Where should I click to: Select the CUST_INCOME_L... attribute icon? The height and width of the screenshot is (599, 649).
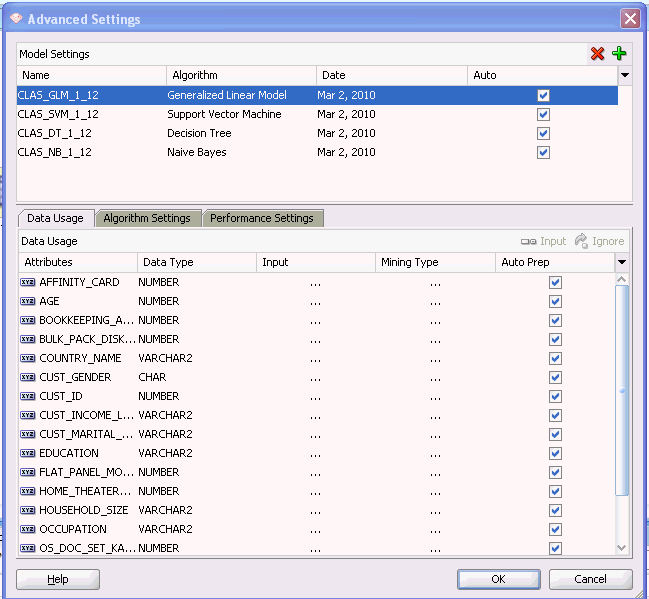pyautogui.click(x=28, y=415)
